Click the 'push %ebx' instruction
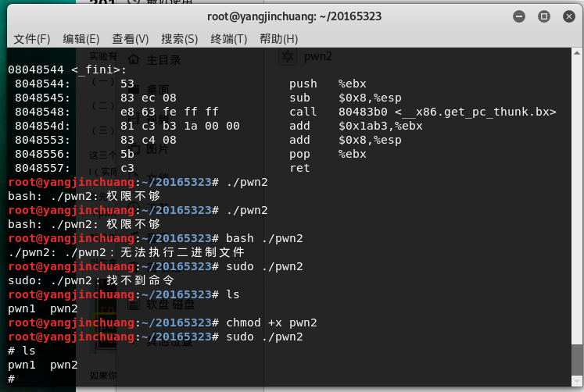The width and height of the screenshot is (584, 392). (x=328, y=84)
